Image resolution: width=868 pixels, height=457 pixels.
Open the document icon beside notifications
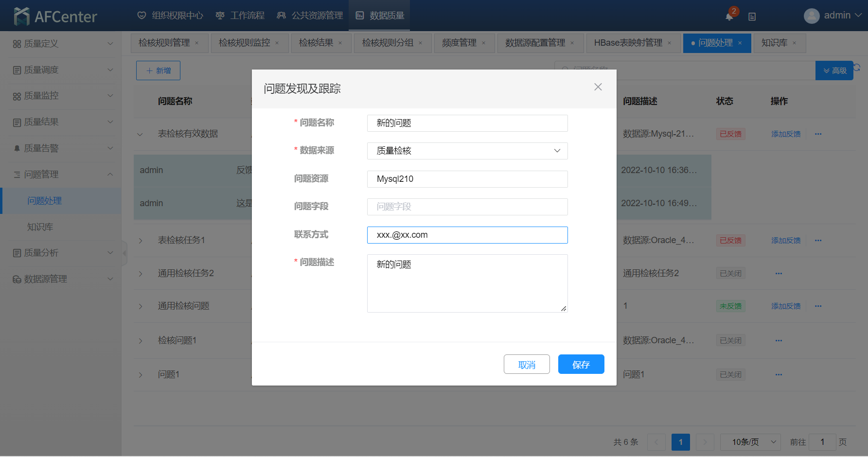[752, 17]
